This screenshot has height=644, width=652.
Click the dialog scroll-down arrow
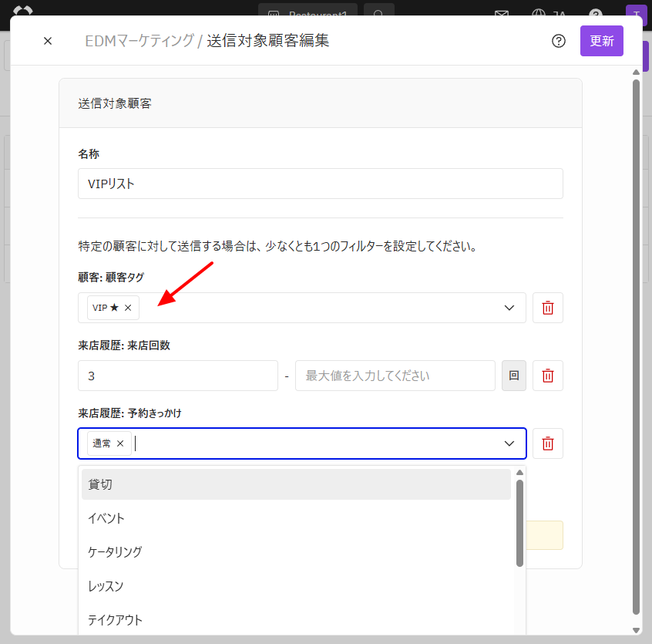636,630
